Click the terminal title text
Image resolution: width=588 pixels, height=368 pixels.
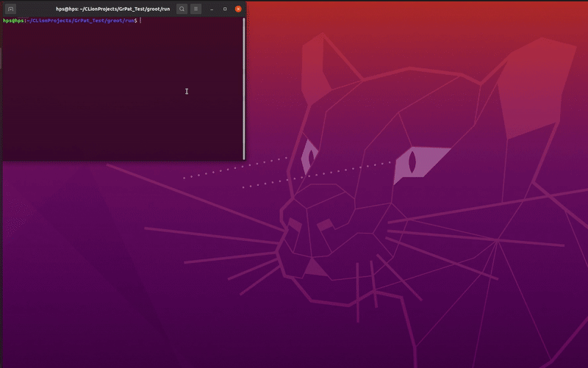[113, 9]
